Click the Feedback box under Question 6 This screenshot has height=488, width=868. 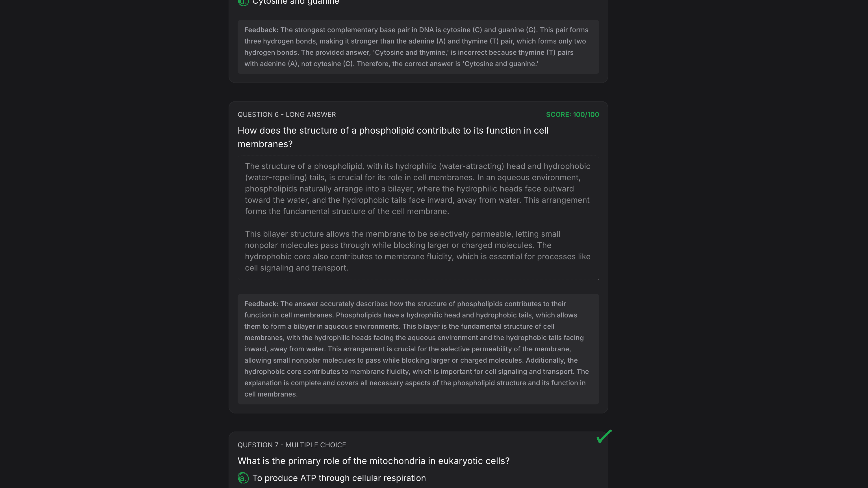pyautogui.click(x=418, y=348)
